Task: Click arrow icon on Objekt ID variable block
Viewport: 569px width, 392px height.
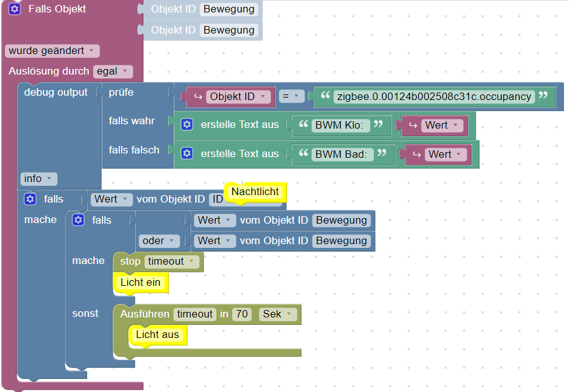Action: 198,96
